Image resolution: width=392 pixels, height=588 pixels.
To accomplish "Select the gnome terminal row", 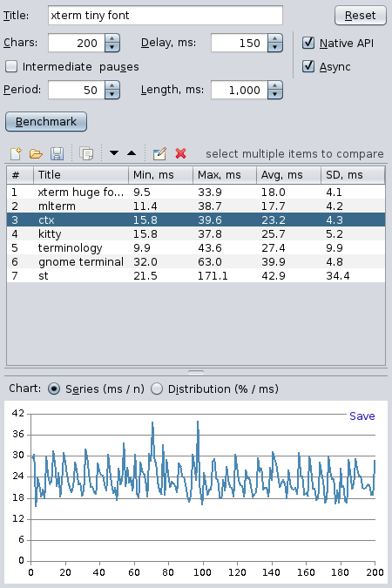I will tap(196, 261).
